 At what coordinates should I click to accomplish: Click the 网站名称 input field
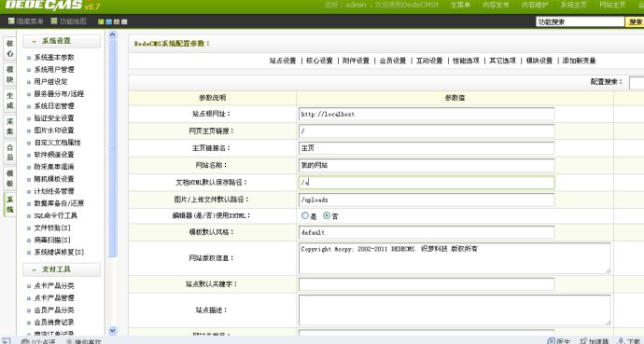tap(427, 166)
